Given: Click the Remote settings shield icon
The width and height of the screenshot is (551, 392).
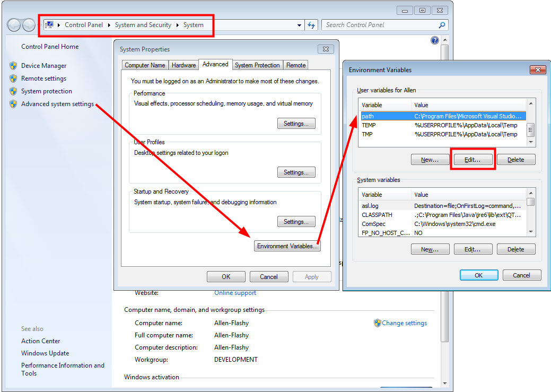Looking at the screenshot, I should click(x=12, y=79).
